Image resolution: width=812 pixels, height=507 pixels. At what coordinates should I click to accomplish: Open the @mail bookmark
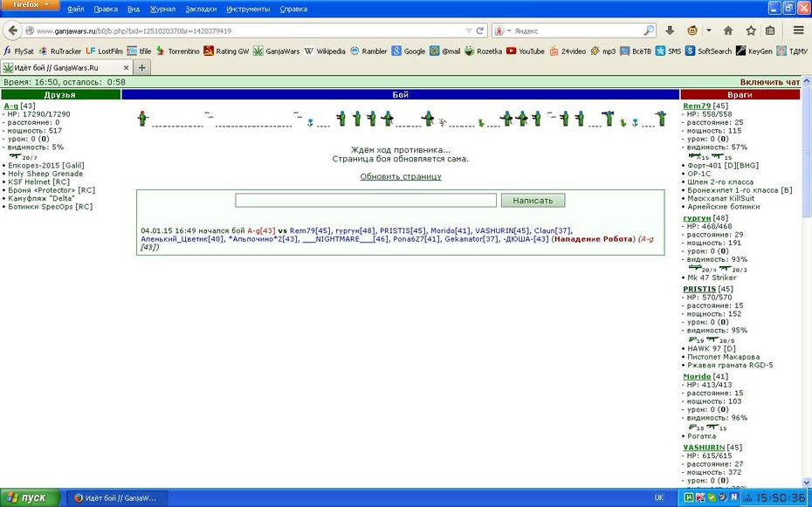point(444,51)
